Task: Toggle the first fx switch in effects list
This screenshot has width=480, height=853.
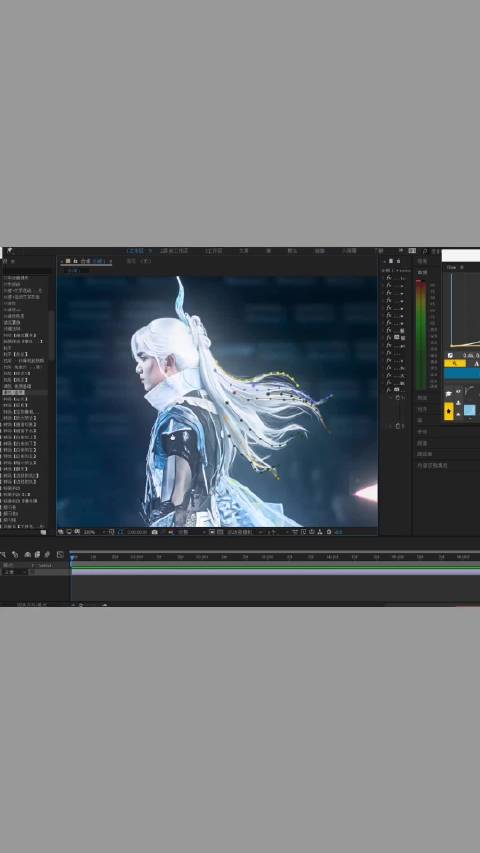Action: (389, 277)
